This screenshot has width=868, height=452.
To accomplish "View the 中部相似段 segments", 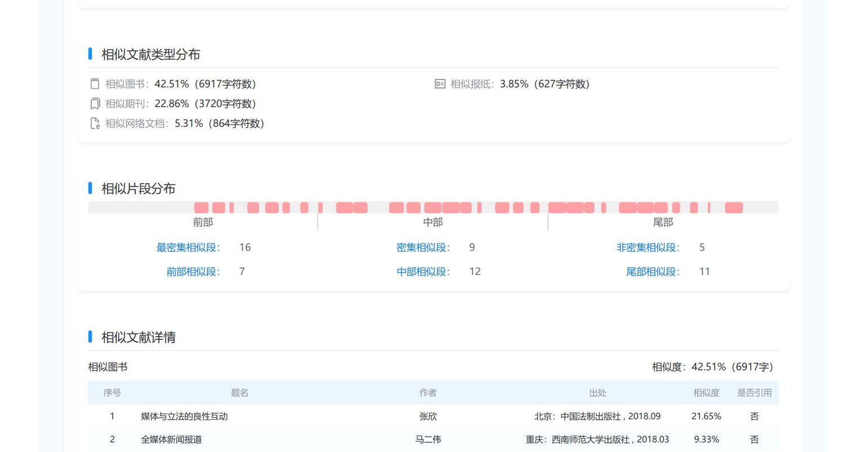I will point(423,272).
